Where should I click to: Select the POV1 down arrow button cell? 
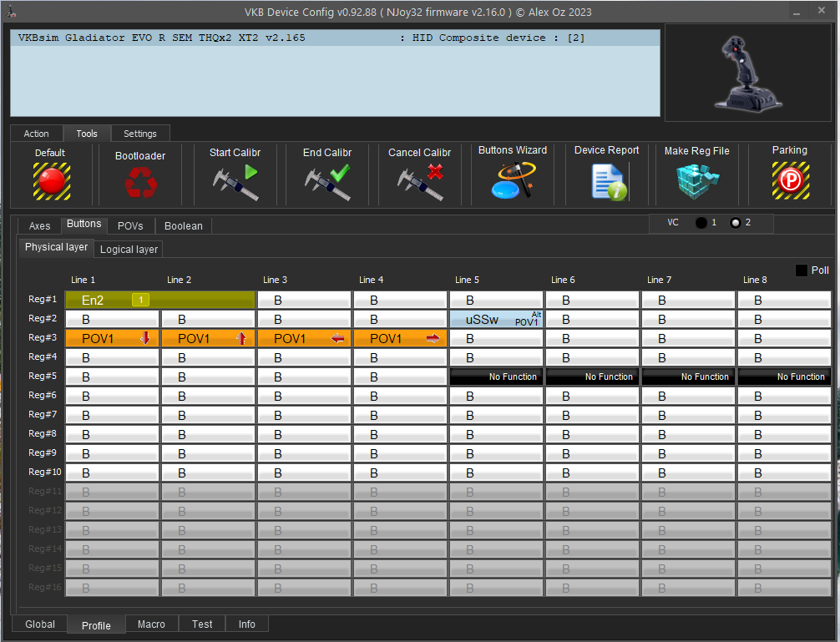coord(112,338)
